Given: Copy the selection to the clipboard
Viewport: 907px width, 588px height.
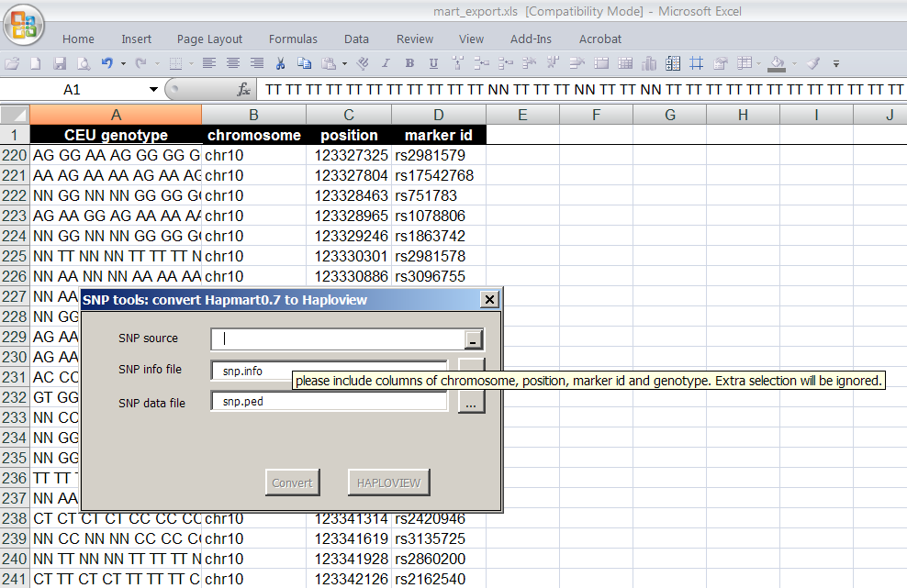Looking at the screenshot, I should click(x=304, y=63).
